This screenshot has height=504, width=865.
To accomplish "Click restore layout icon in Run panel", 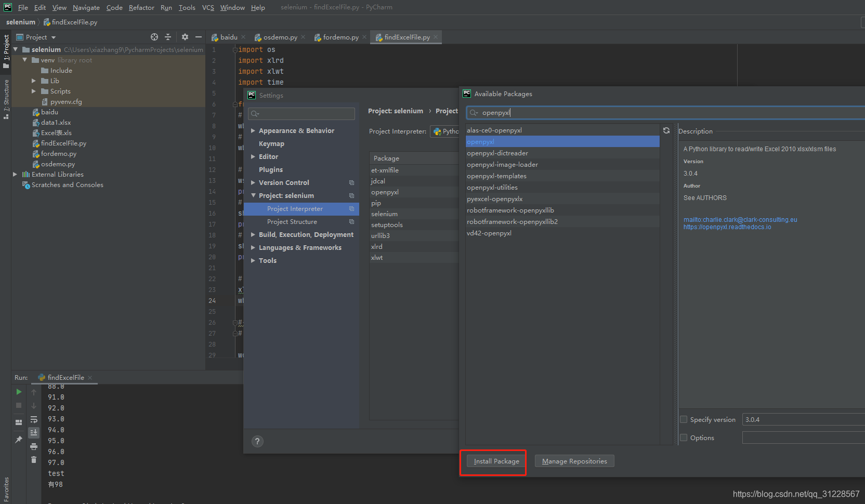I will tap(19, 422).
